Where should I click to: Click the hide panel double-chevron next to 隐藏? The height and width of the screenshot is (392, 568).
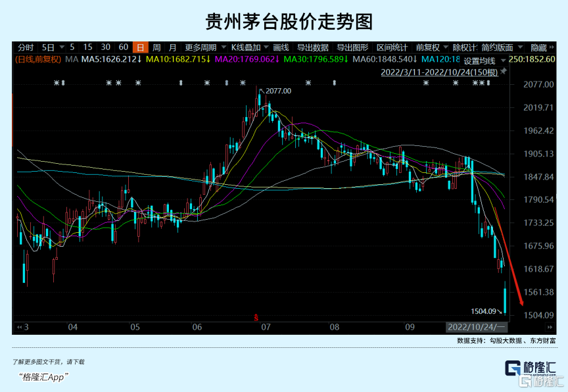pos(552,47)
